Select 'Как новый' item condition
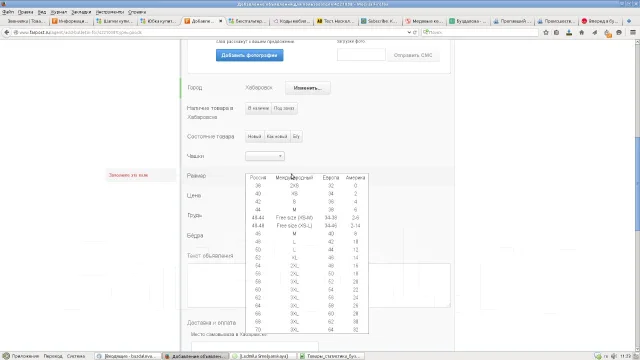 pos(277,136)
